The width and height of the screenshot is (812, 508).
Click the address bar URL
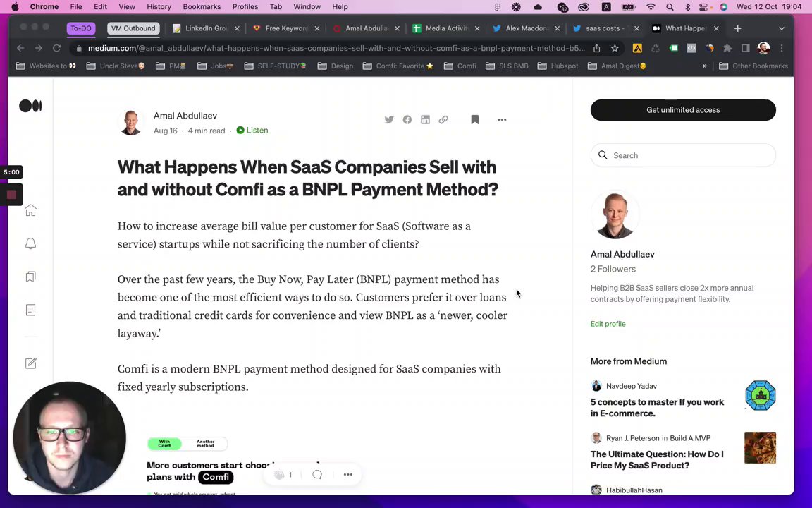(337, 48)
